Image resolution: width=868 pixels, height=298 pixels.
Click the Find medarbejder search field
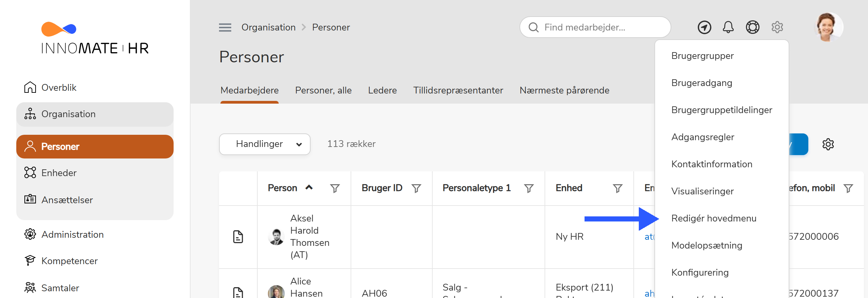pyautogui.click(x=595, y=27)
